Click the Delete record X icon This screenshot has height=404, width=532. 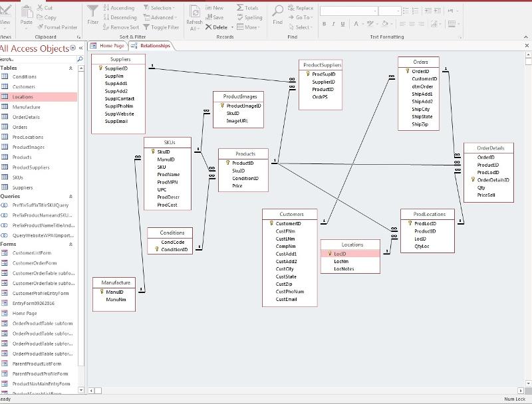click(208, 27)
